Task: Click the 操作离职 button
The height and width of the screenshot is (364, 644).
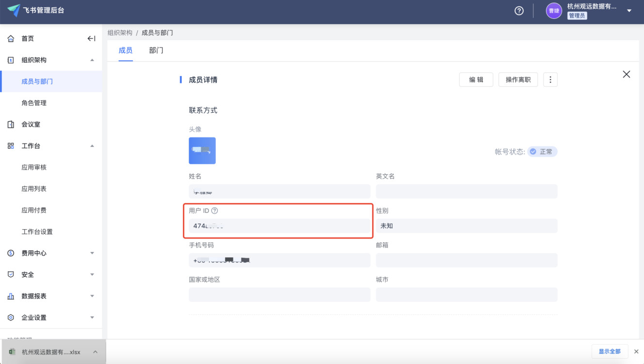Action: (x=518, y=80)
